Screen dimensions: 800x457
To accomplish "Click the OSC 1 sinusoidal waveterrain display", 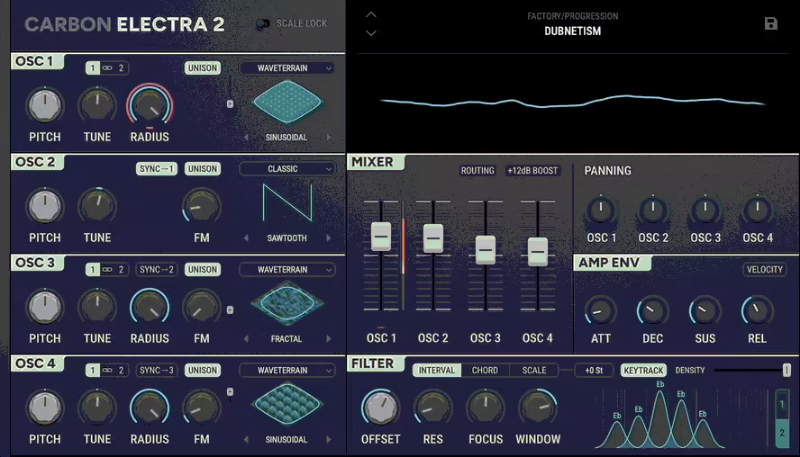I will pyautogui.click(x=287, y=103).
